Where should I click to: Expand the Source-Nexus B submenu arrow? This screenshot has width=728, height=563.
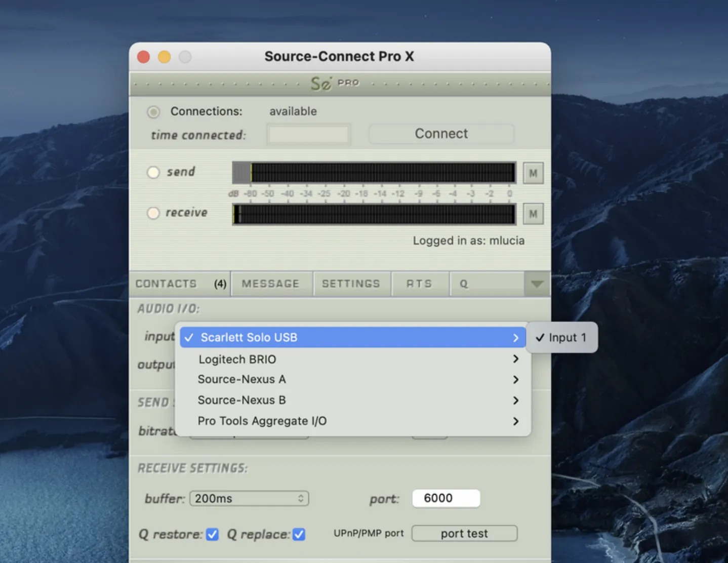click(x=515, y=400)
